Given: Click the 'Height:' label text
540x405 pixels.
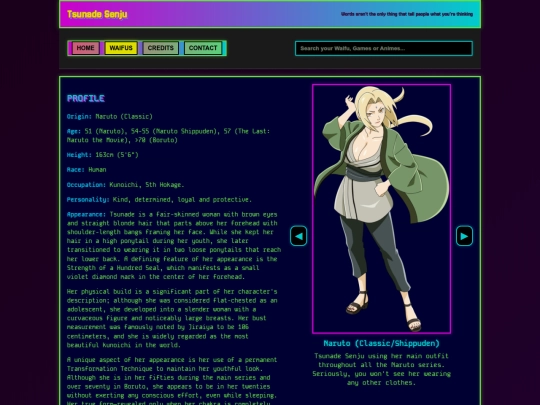Looking at the screenshot, I should coord(79,155).
